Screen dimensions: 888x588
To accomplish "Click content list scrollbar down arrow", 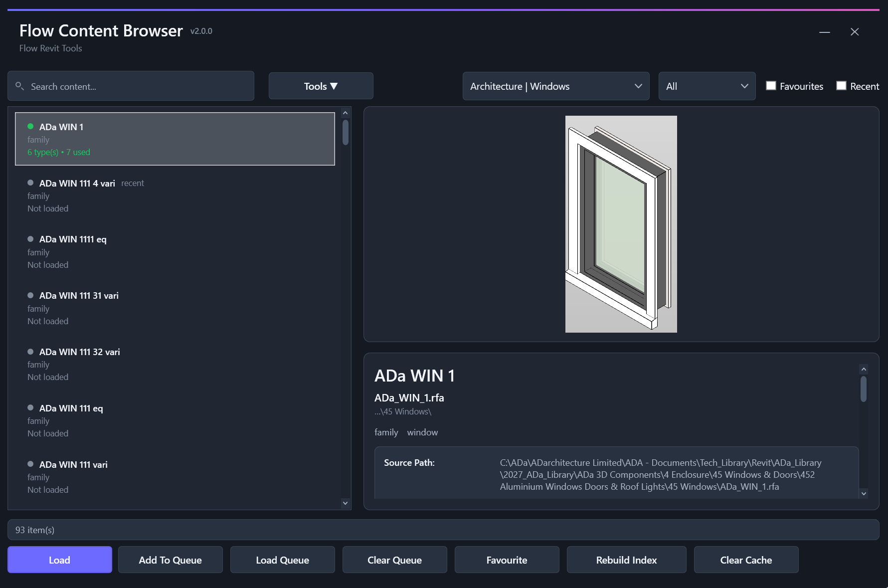I will [x=345, y=503].
